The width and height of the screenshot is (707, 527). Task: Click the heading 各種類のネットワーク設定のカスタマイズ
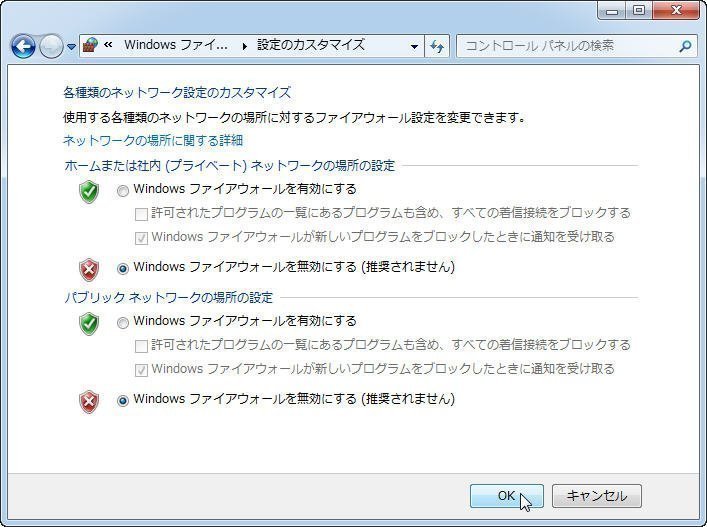177,92
